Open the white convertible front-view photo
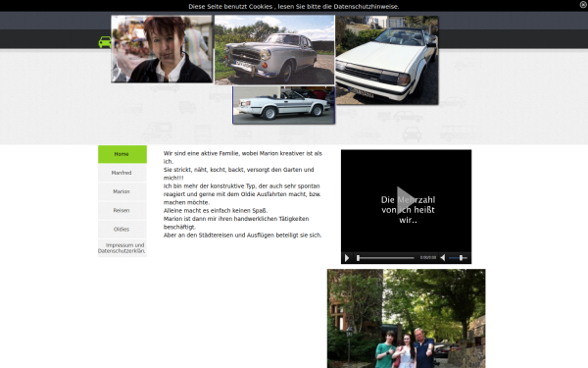The width and height of the screenshot is (588, 368). click(387, 60)
